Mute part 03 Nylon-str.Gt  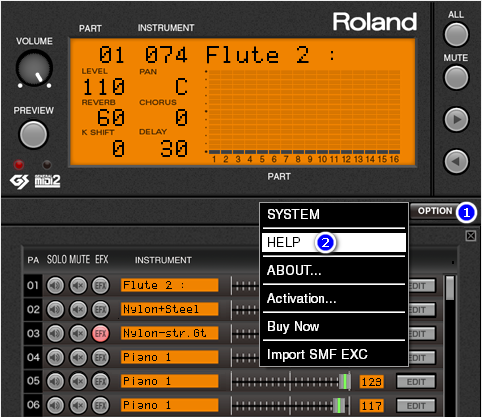pyautogui.click(x=78, y=334)
